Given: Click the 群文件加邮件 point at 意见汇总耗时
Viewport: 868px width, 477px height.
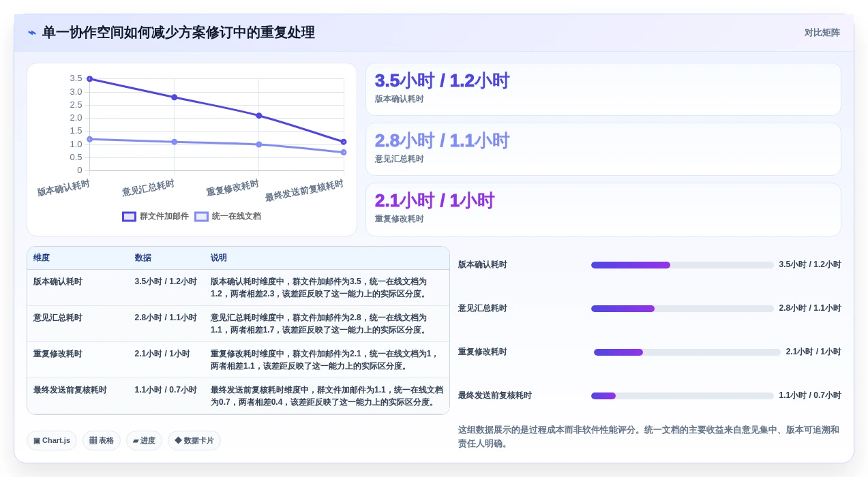Looking at the screenshot, I should click(174, 97).
